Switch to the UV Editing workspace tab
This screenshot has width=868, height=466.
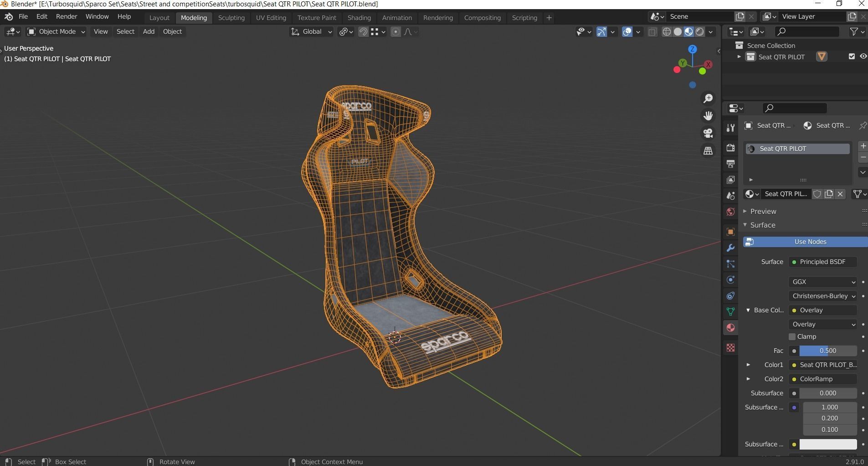pyautogui.click(x=271, y=18)
